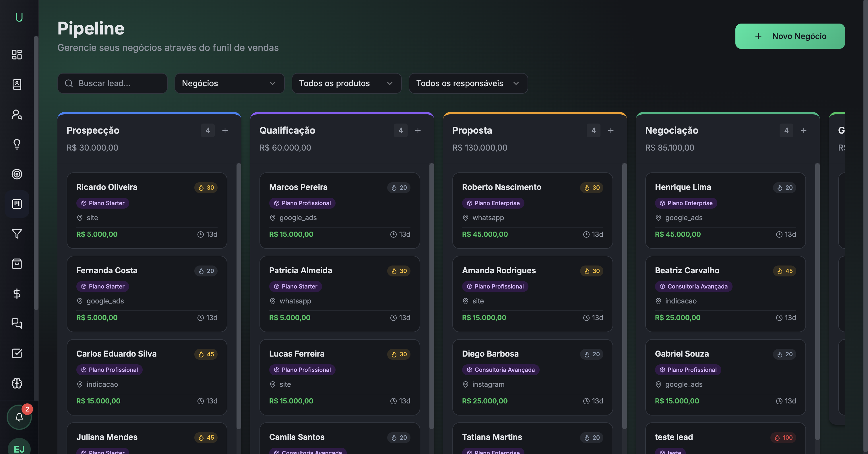
Task: Open the Fernanda Costa deal card
Action: click(147, 294)
